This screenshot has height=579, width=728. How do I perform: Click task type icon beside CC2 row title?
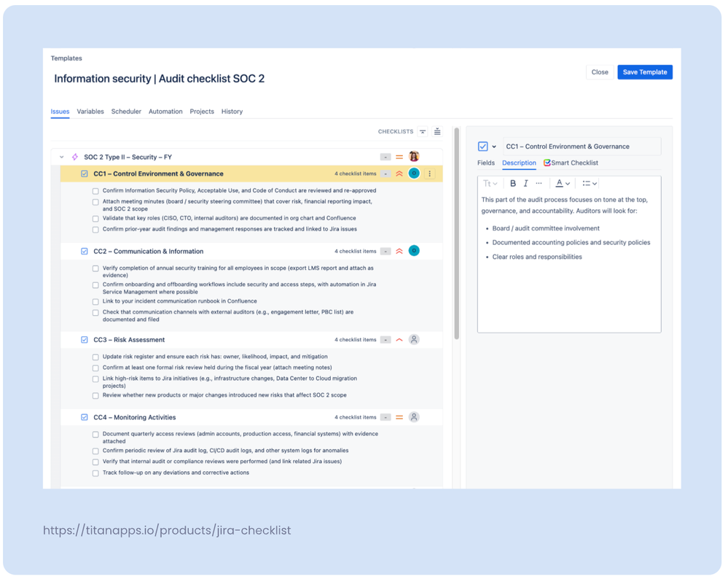84,252
